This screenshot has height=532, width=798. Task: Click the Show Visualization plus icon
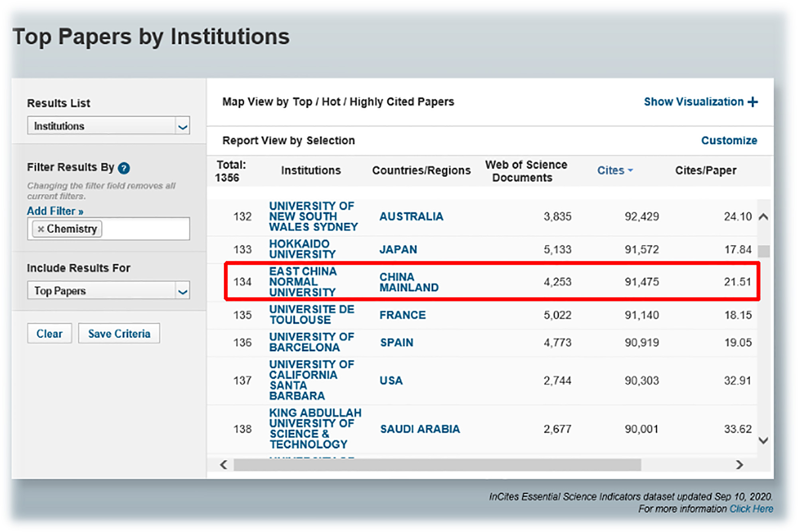pyautogui.click(x=753, y=102)
